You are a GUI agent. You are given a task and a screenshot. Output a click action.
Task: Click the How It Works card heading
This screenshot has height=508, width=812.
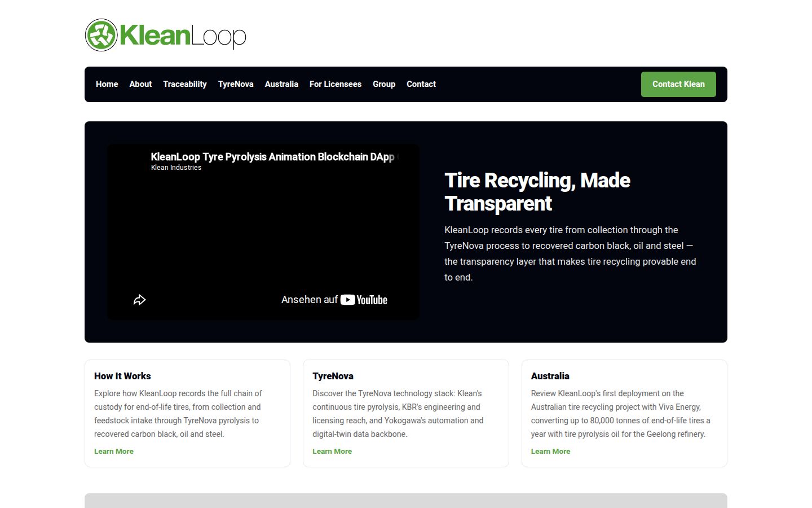pos(122,376)
